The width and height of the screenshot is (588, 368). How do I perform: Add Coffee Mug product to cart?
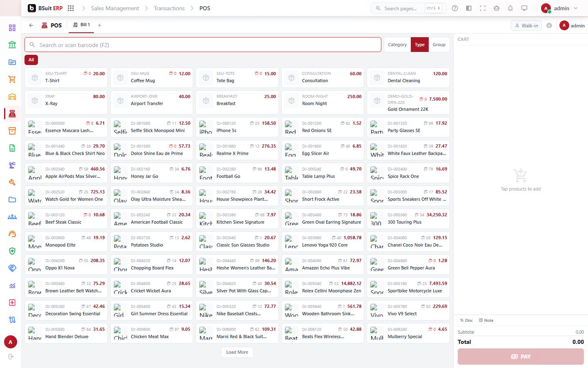151,78
